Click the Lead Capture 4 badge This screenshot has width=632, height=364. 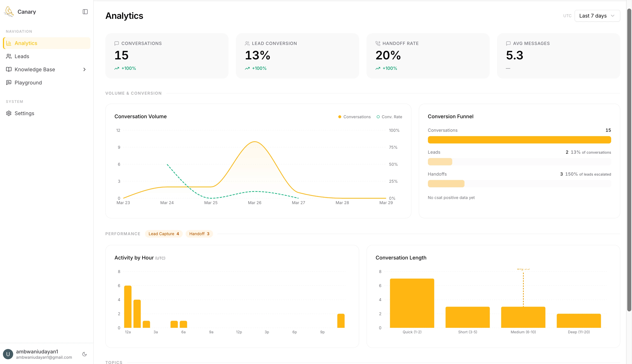coord(164,234)
